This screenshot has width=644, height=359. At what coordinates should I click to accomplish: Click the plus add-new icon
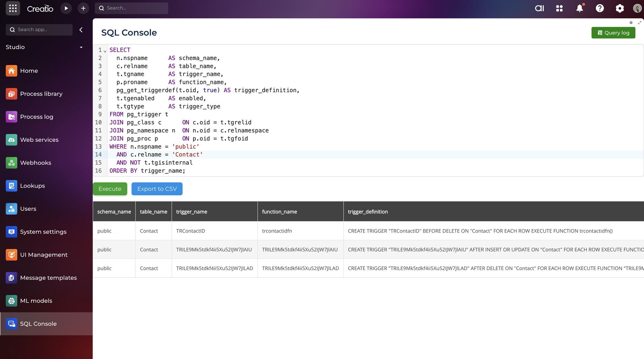pos(83,8)
